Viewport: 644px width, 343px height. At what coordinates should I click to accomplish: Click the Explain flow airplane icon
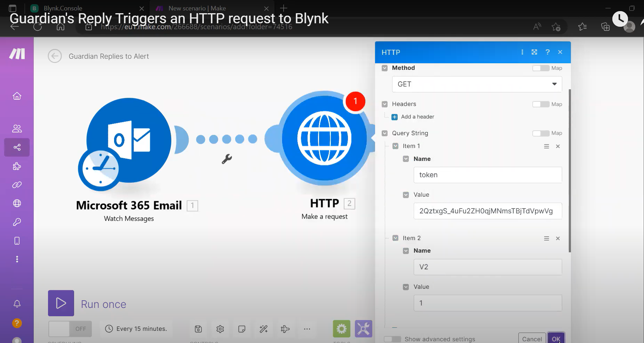[x=285, y=329]
